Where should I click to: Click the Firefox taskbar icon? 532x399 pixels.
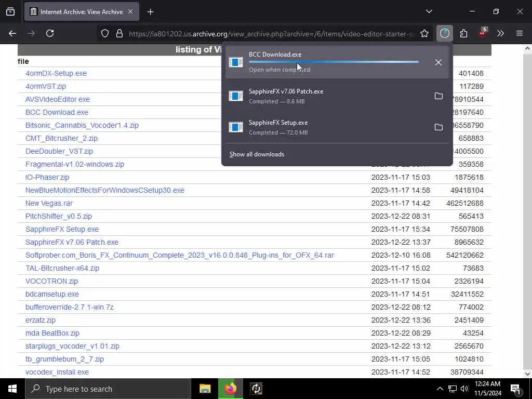230,389
